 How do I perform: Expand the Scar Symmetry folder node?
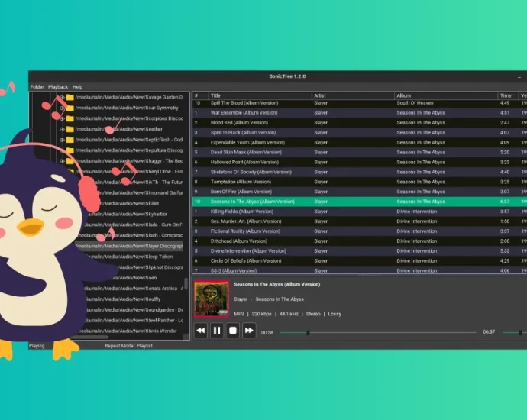pos(62,108)
